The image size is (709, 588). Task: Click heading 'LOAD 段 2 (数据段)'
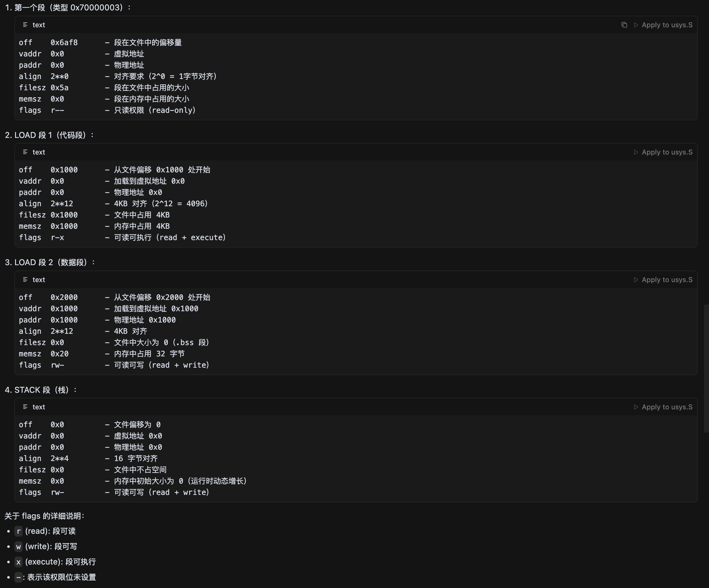51,262
